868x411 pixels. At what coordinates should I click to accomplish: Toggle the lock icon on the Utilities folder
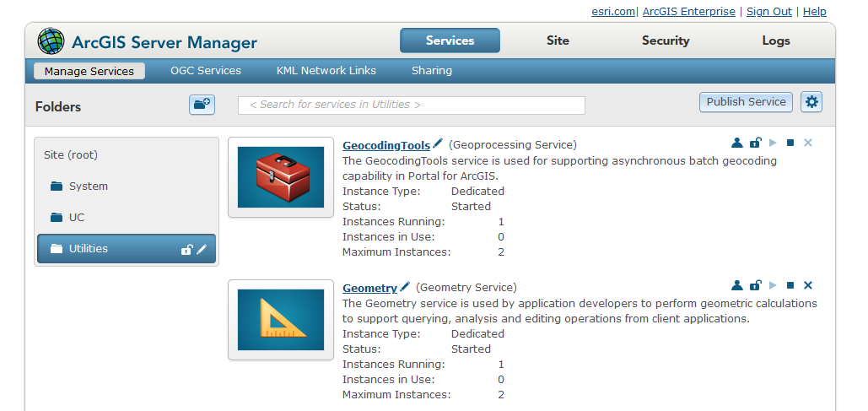coord(186,249)
